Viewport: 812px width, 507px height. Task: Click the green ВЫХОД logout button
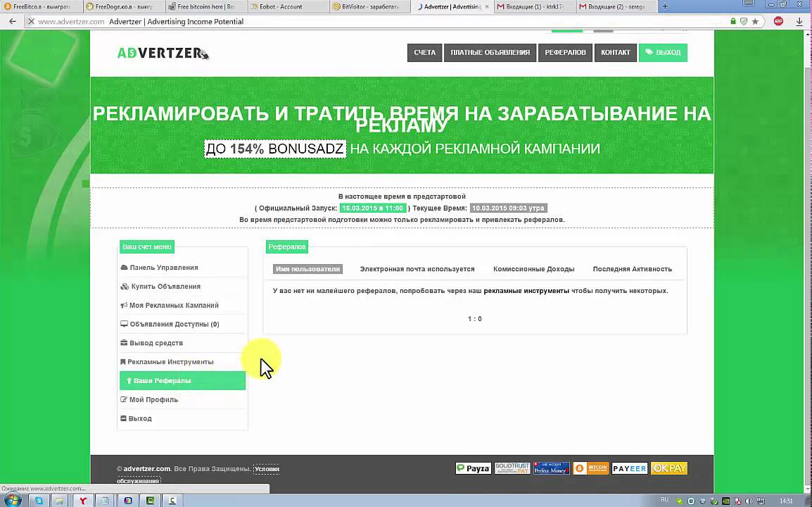coord(663,52)
